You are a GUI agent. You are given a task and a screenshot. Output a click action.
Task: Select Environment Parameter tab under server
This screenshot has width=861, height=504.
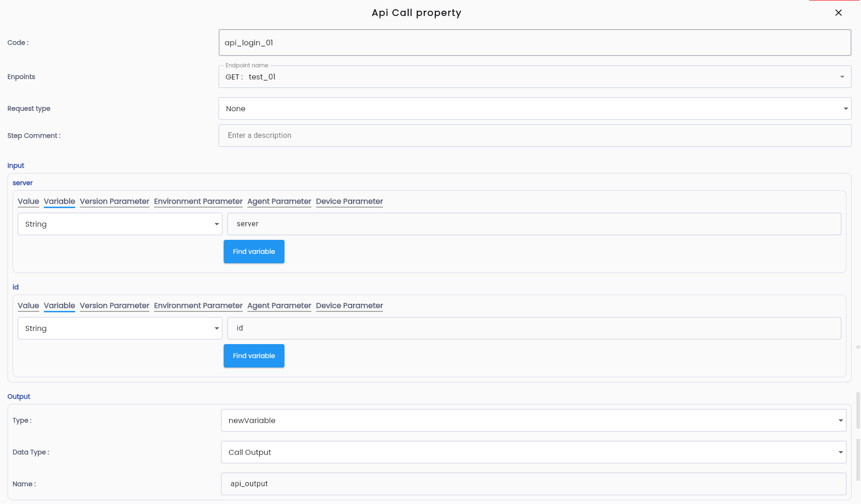click(x=198, y=202)
